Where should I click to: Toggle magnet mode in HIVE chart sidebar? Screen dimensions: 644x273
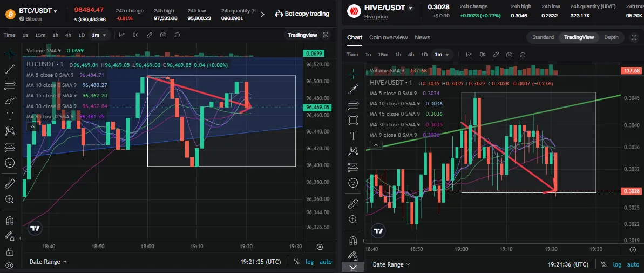(x=353, y=240)
